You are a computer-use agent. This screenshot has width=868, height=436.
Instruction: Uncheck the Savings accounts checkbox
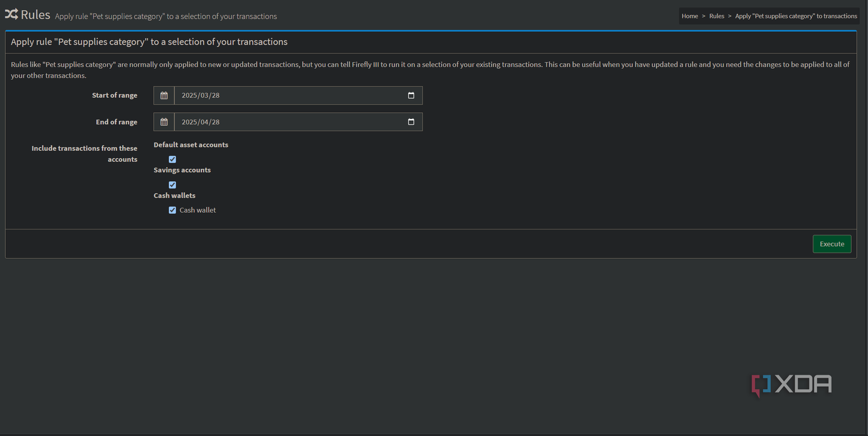(172, 184)
